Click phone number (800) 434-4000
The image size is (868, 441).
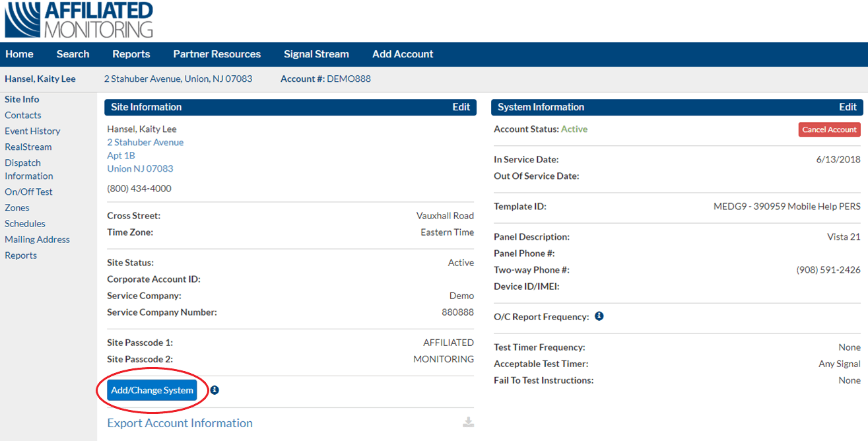pyautogui.click(x=139, y=188)
